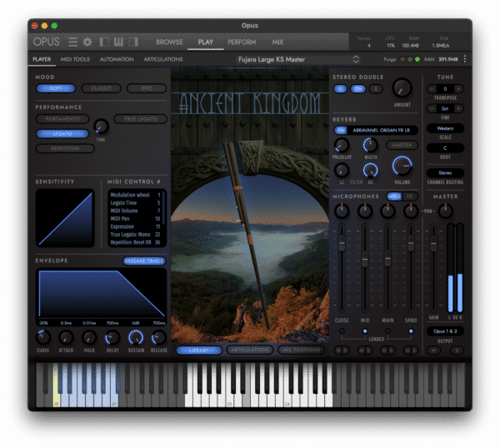
Task: Switch to the Perform tab
Action: tap(242, 42)
